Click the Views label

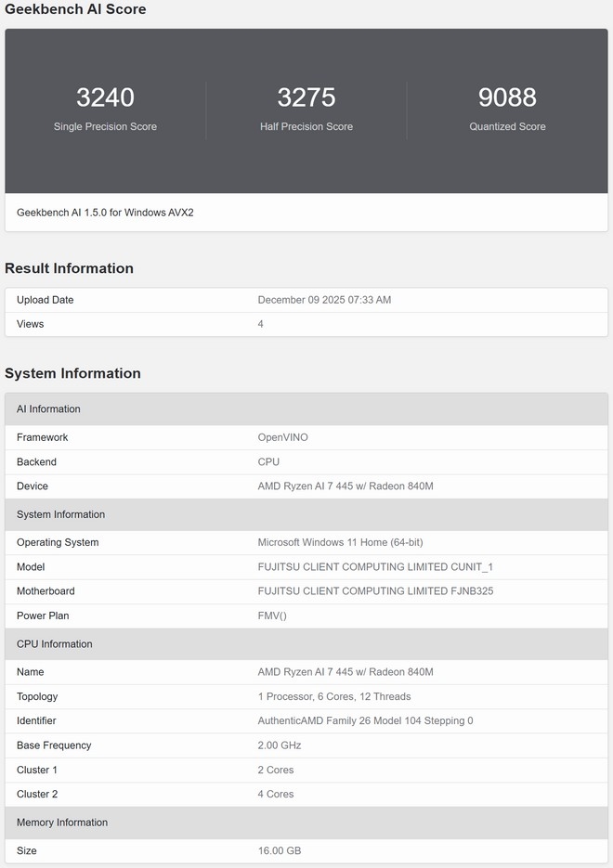point(30,324)
